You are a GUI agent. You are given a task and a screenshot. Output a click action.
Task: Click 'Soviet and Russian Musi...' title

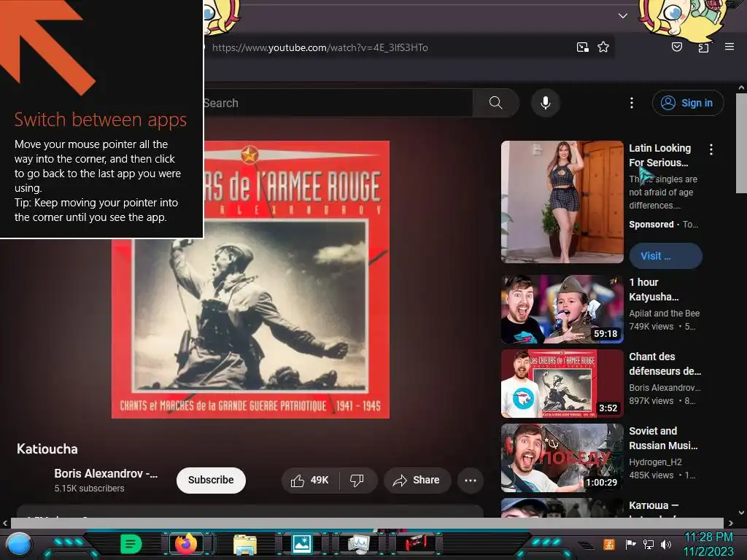[x=663, y=438]
